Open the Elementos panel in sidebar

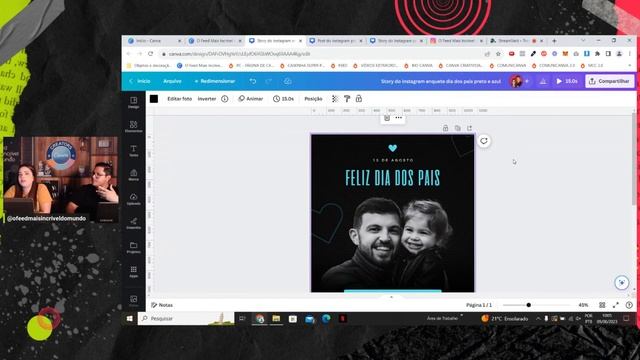coord(133,127)
